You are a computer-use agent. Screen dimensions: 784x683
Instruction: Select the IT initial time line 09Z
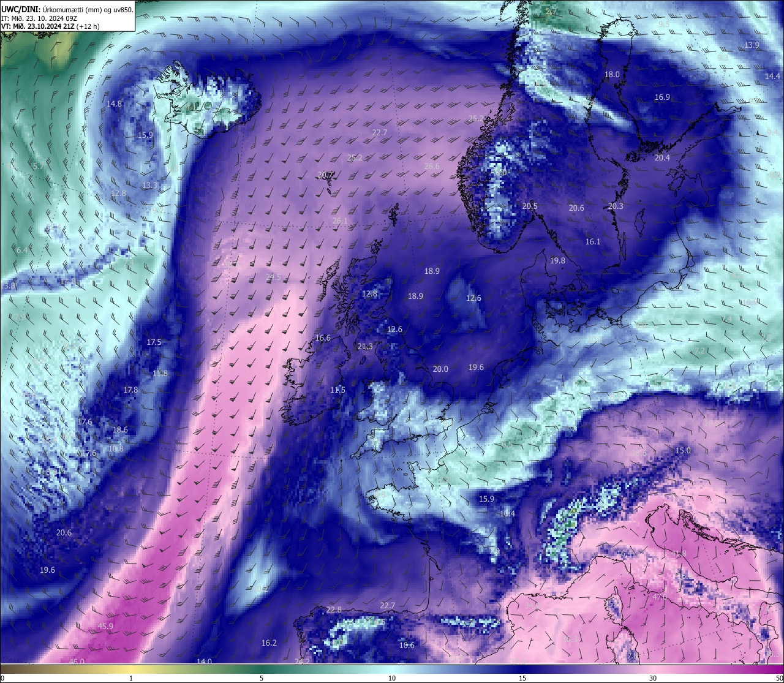(x=39, y=18)
